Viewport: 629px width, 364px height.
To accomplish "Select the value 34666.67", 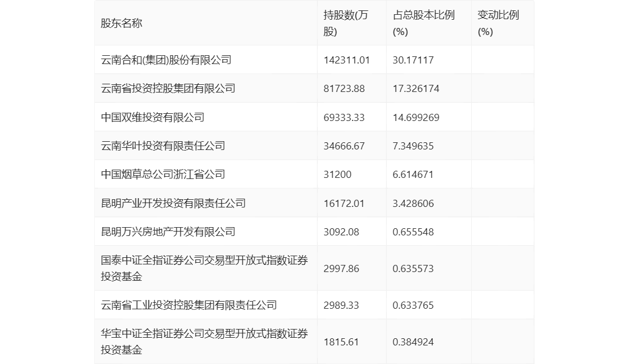I will point(344,146).
